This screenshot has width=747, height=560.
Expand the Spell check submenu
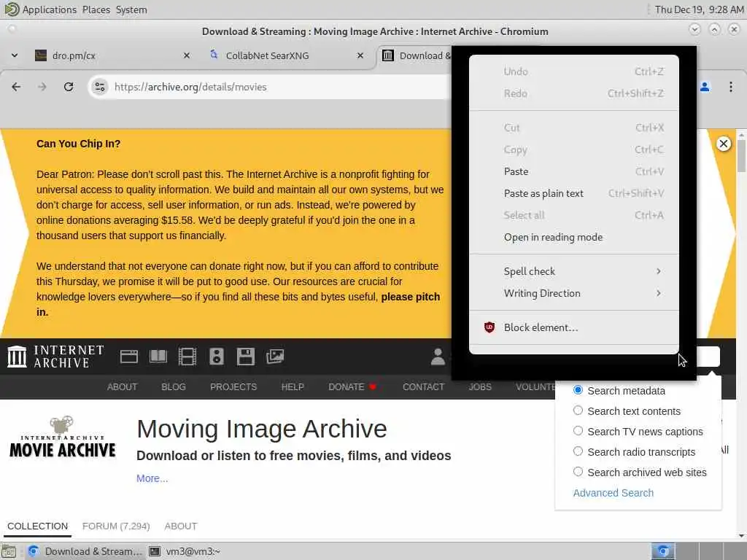pyautogui.click(x=573, y=271)
